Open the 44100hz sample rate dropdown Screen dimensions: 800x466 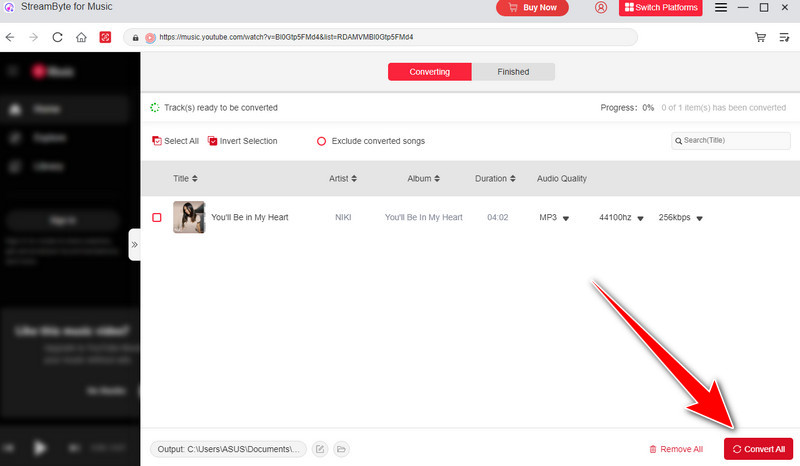(x=621, y=217)
